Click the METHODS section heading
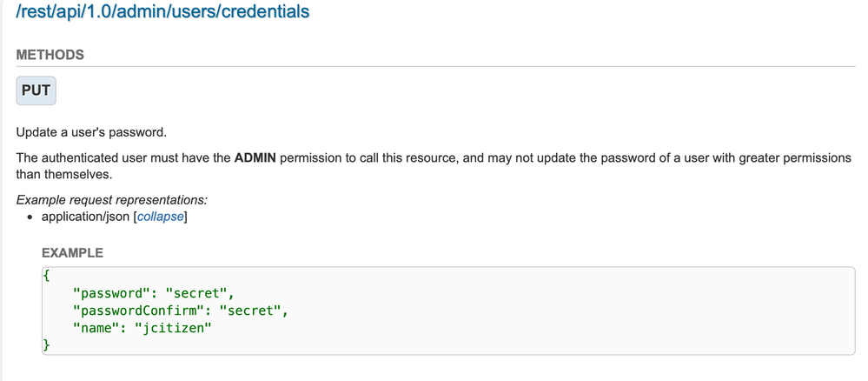 pos(50,55)
